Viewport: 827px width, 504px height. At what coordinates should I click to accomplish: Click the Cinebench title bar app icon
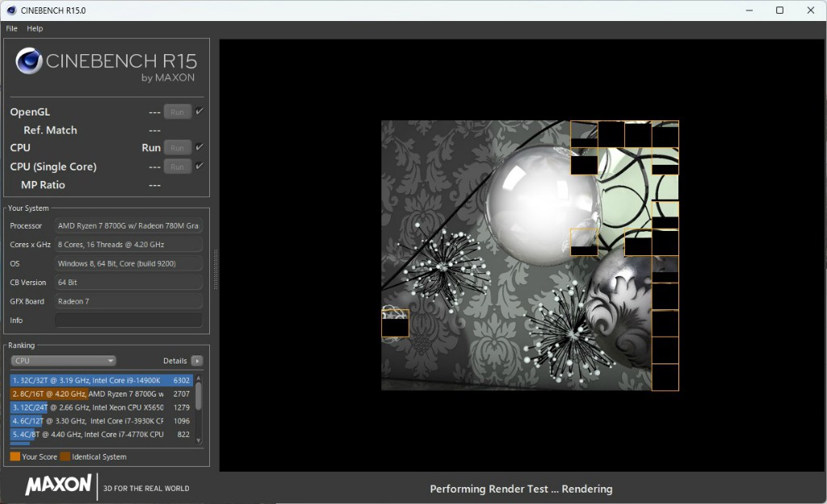tap(10, 10)
